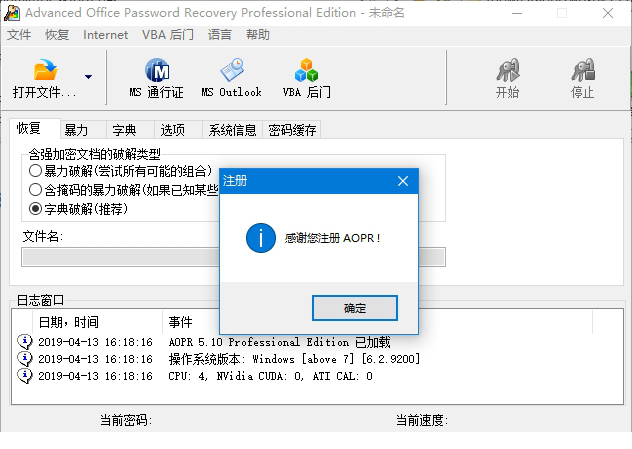Stop recovery with the 停止 icon
632x449 pixels.
tap(582, 78)
